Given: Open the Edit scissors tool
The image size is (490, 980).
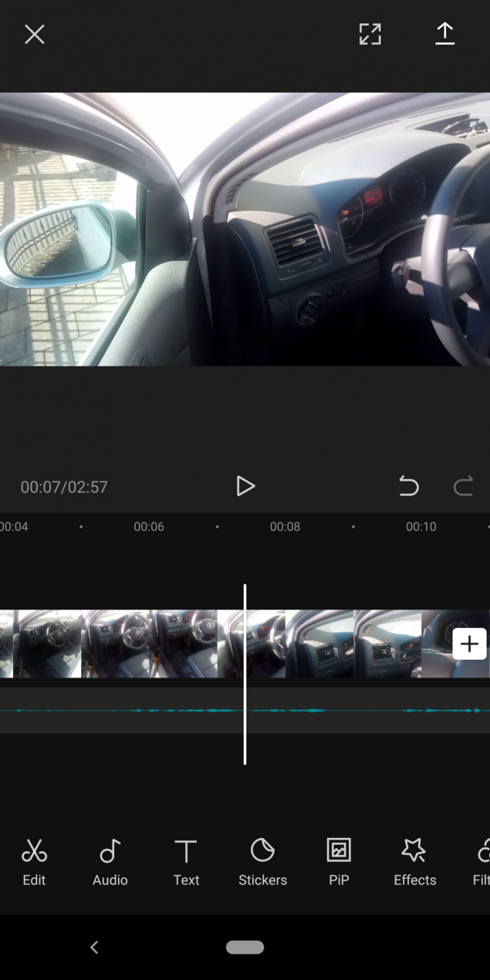Looking at the screenshot, I should [34, 863].
